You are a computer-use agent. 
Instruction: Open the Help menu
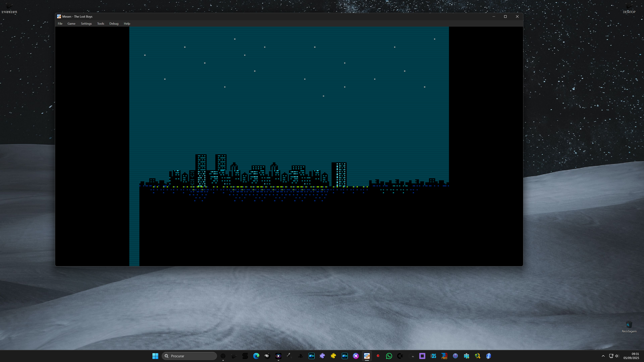pyautogui.click(x=127, y=23)
